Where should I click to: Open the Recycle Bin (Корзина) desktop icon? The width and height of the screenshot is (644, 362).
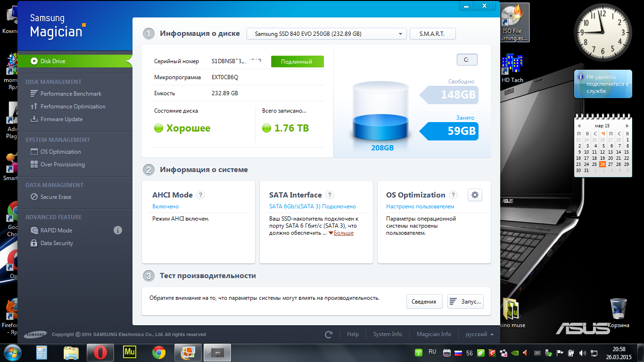[x=618, y=313]
